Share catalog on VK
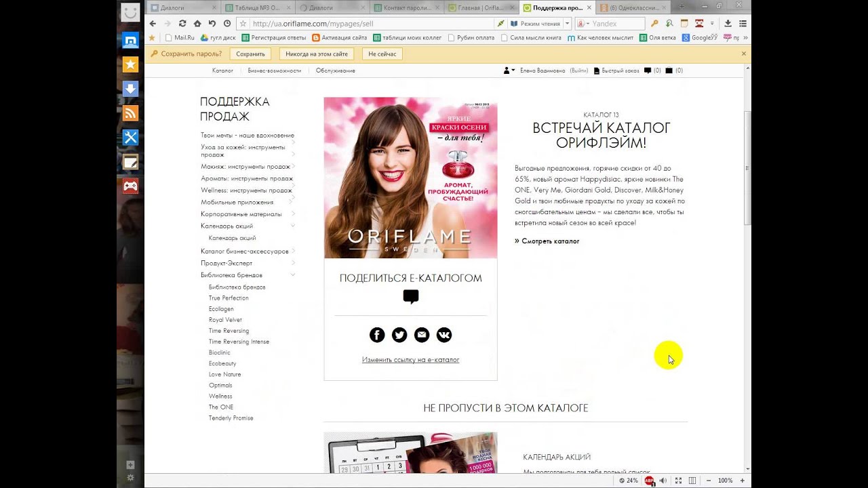This screenshot has height=488, width=868. coord(443,335)
